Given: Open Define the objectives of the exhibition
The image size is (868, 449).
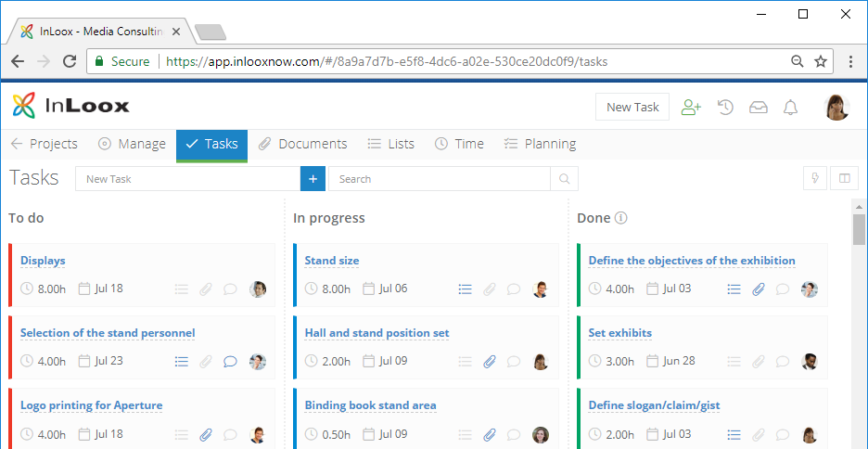Looking at the screenshot, I should 692,260.
